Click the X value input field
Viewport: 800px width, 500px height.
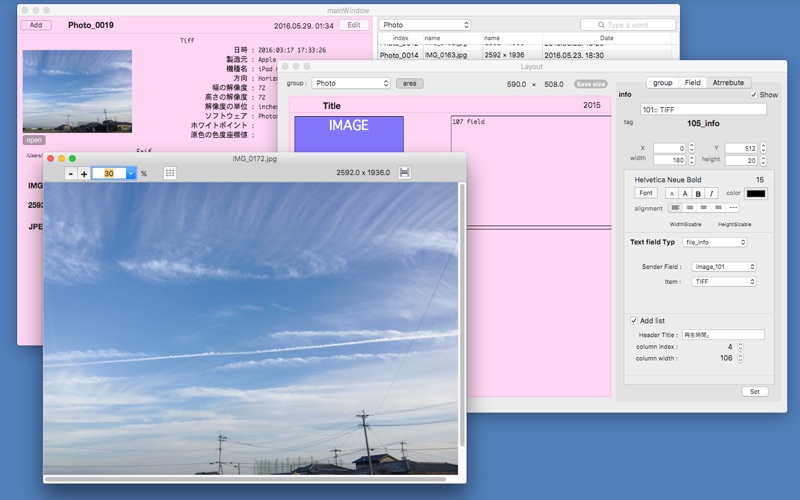coord(669,148)
